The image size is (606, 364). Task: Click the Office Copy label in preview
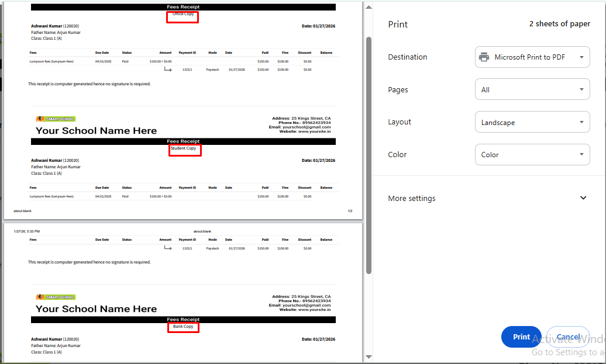coord(183,14)
